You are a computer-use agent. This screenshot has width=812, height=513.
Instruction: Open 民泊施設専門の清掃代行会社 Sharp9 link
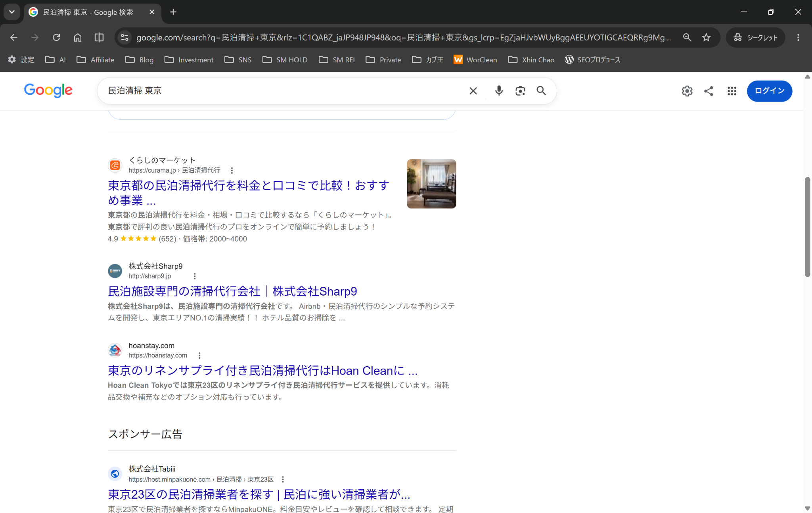(232, 291)
